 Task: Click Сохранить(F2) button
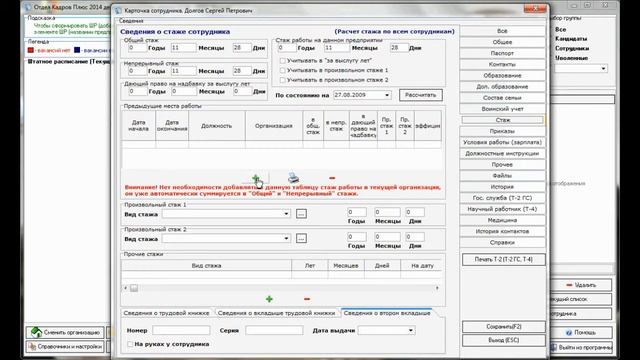504,327
